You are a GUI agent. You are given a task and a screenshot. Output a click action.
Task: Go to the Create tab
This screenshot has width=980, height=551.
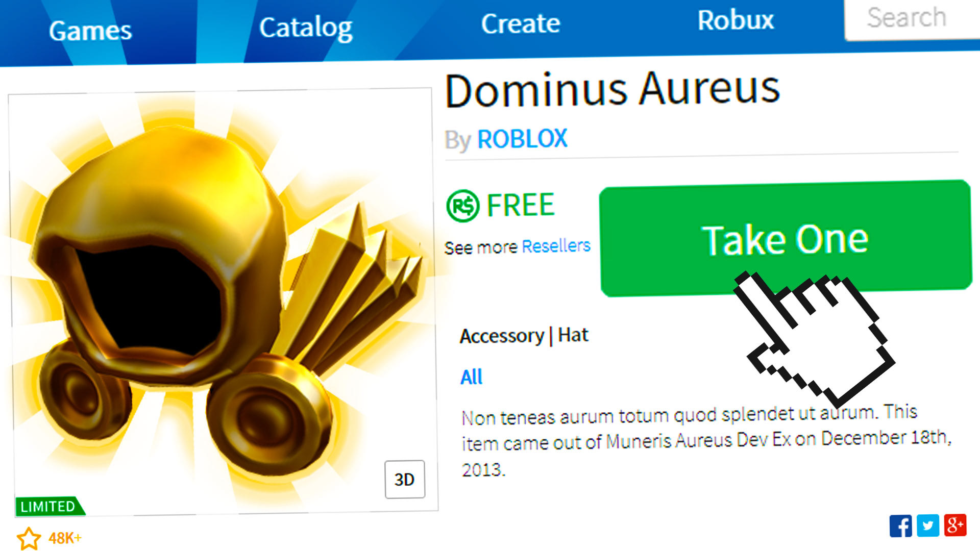[x=521, y=23]
